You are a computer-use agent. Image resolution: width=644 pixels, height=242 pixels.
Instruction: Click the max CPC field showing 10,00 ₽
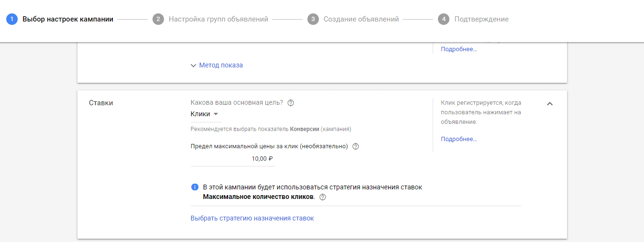pos(233,159)
